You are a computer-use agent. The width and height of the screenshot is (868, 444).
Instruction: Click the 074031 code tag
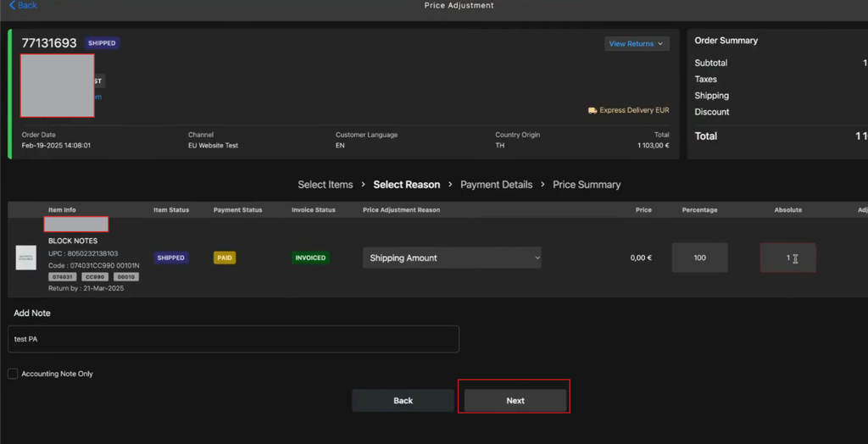click(x=63, y=277)
